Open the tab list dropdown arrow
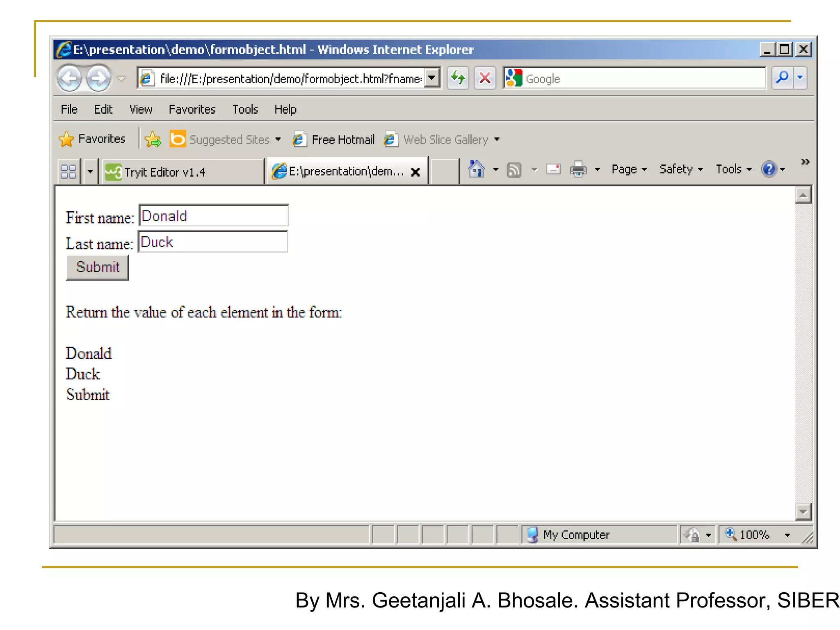This screenshot has height=630, width=840. 90,171
